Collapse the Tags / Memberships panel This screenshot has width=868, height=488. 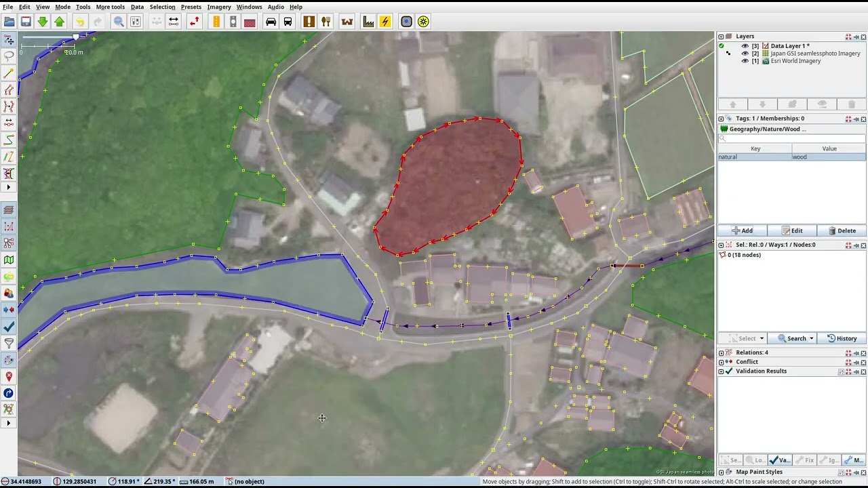tap(722, 119)
